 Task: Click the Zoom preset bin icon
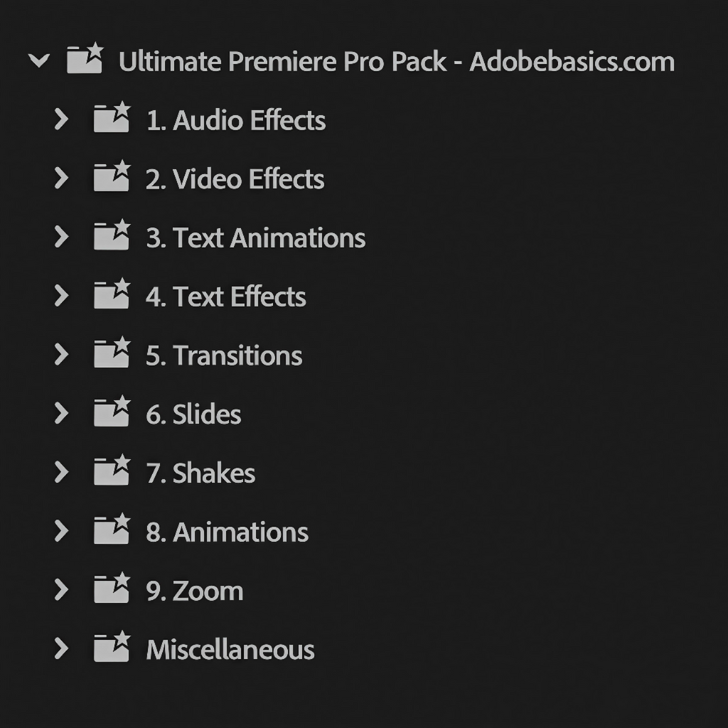(x=111, y=590)
